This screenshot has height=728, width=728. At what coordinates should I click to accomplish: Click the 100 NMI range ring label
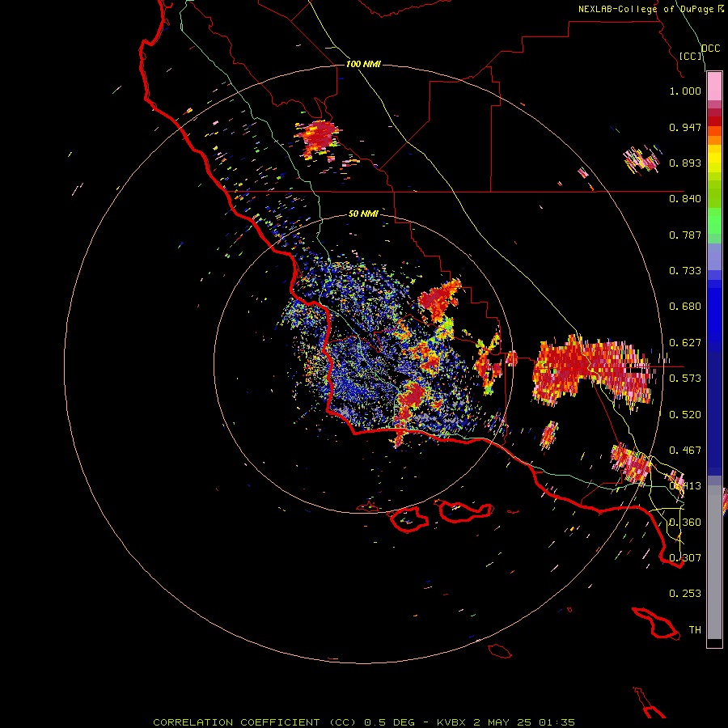tap(363, 64)
